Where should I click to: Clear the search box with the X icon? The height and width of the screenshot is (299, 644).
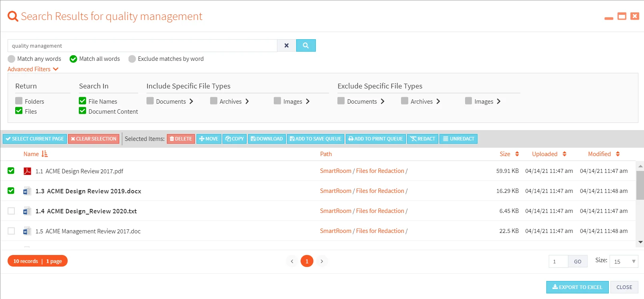[x=287, y=46]
